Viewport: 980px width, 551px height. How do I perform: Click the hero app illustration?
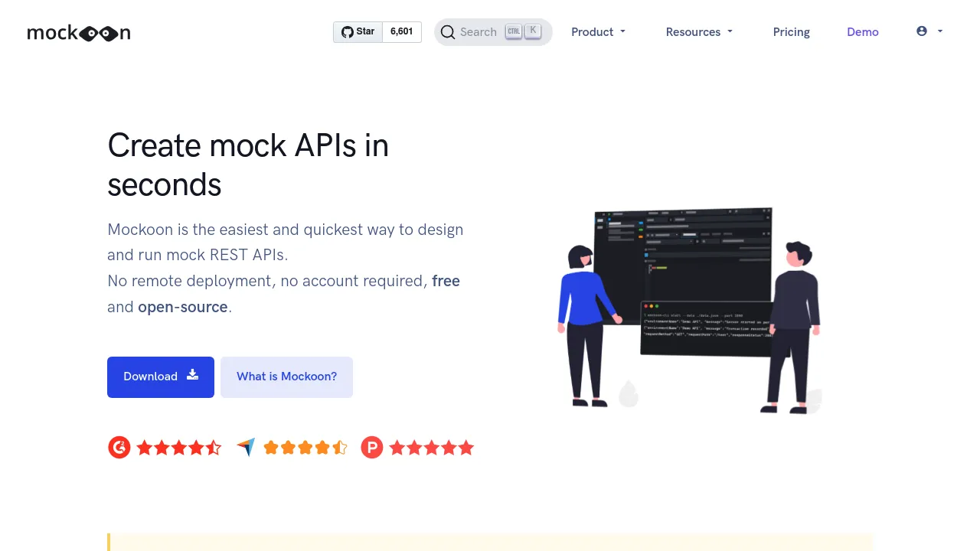(x=689, y=311)
